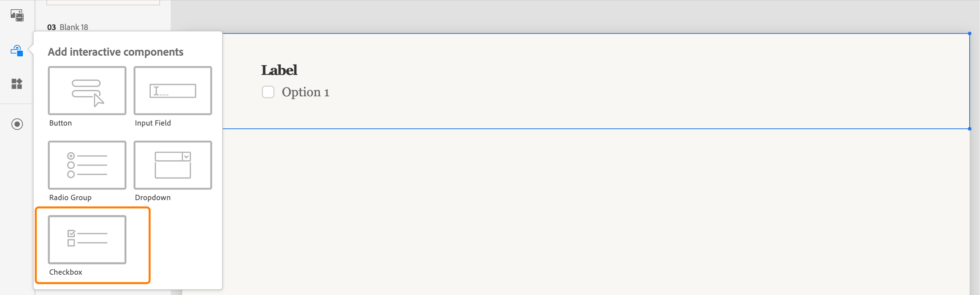Add the Radio Group component thumbnail
This screenshot has width=980, height=295.
(87, 165)
